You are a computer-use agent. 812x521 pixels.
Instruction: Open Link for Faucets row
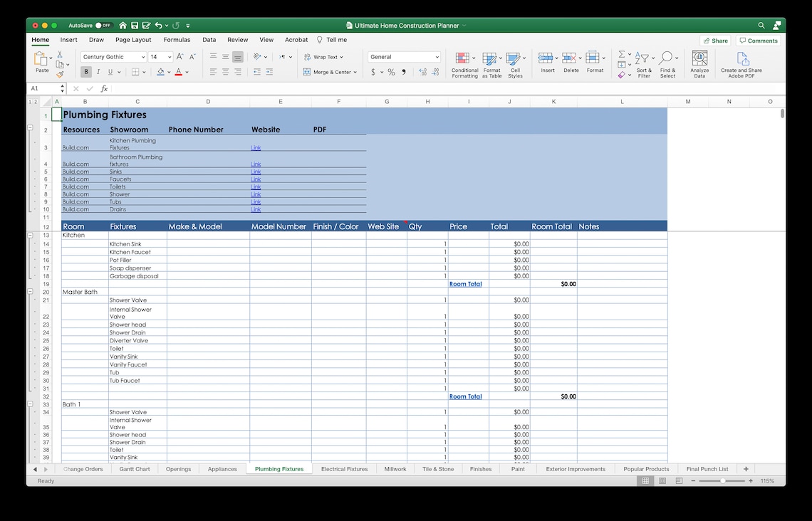click(x=256, y=179)
